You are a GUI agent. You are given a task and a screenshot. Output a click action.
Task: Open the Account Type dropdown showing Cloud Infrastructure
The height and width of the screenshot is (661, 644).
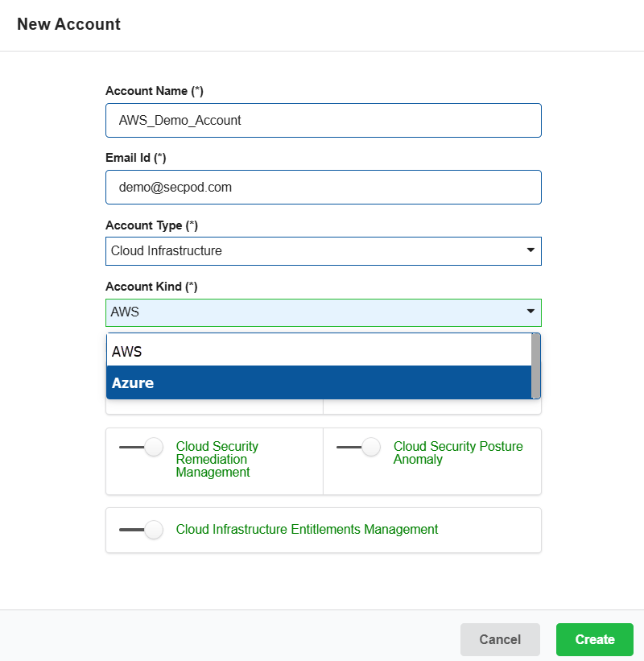324,251
